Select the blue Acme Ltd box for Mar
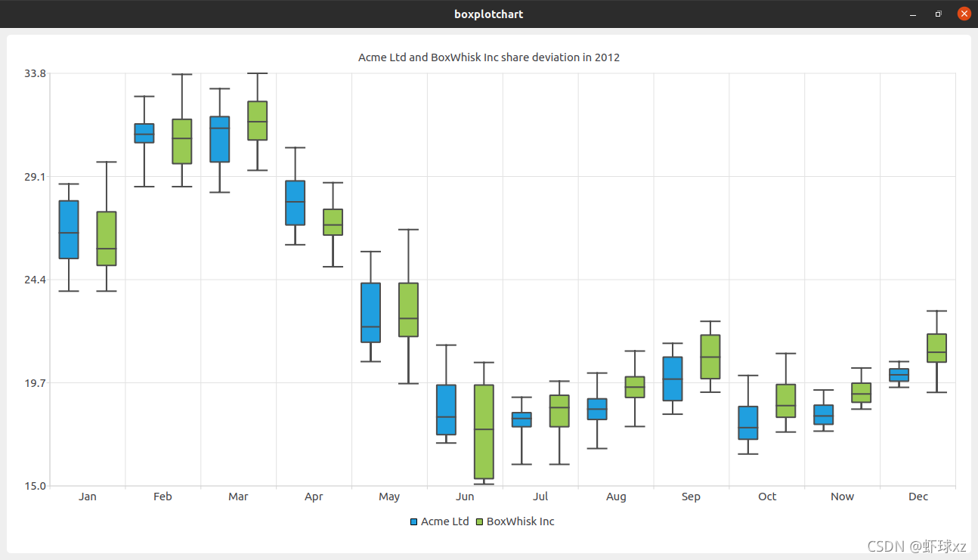The width and height of the screenshot is (978, 560). pyautogui.click(x=220, y=139)
